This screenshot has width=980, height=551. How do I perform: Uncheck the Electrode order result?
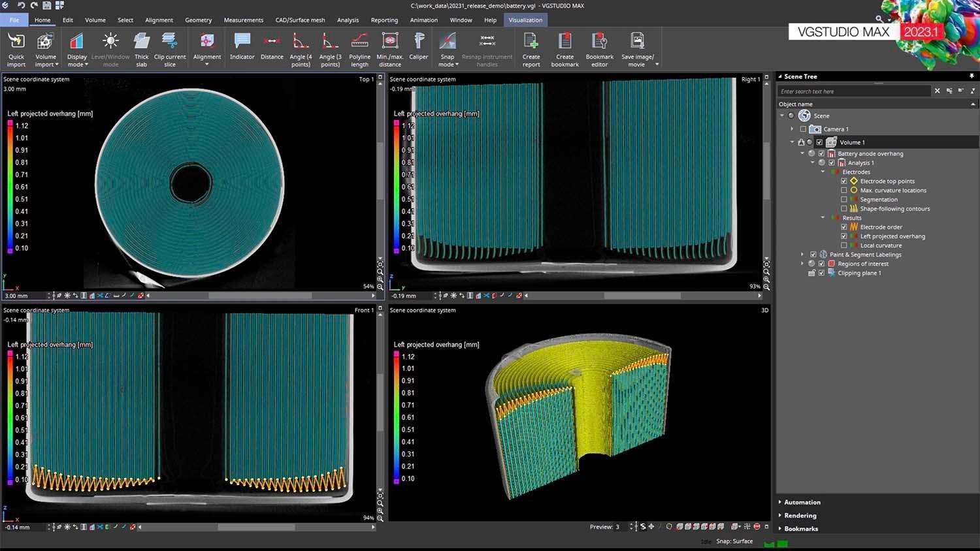click(844, 227)
